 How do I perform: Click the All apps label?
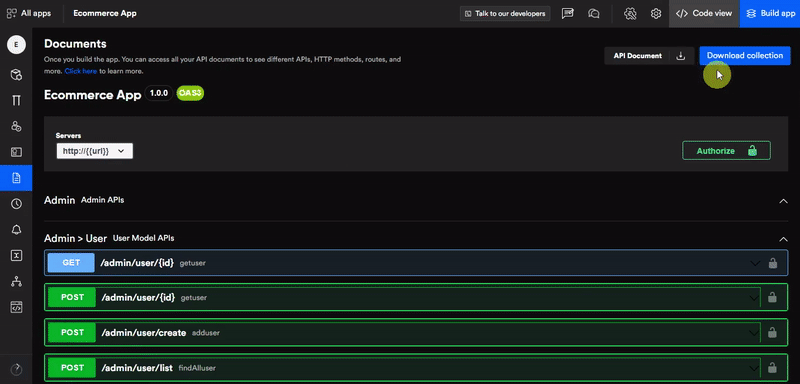point(36,14)
